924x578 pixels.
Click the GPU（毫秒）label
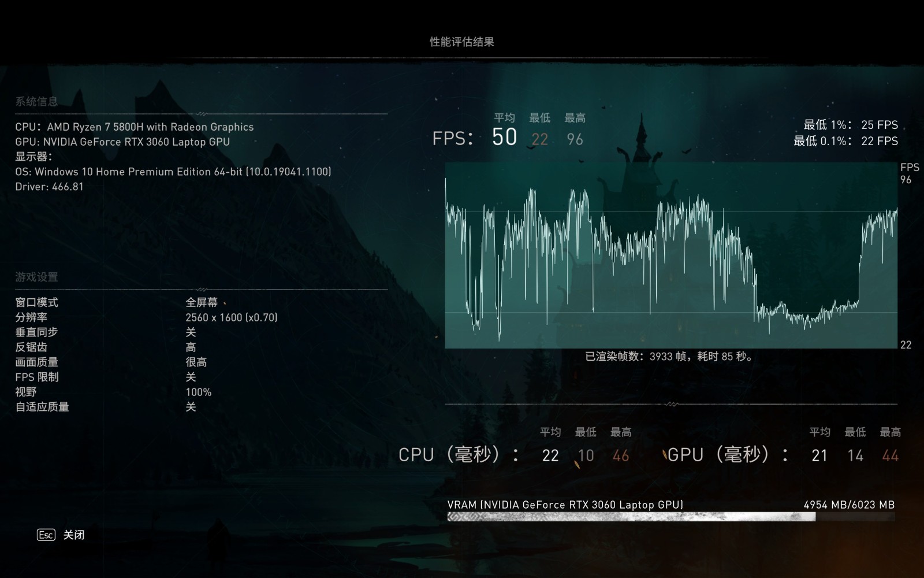728,455
